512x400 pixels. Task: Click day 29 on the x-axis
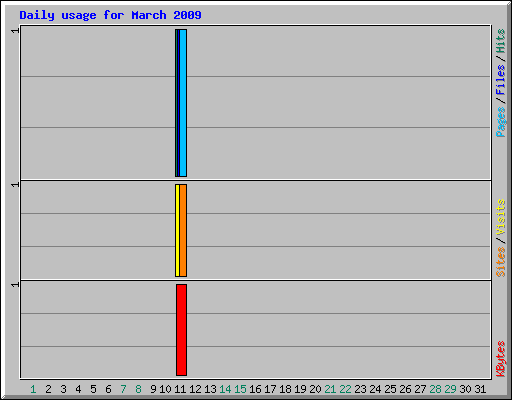click(x=450, y=389)
